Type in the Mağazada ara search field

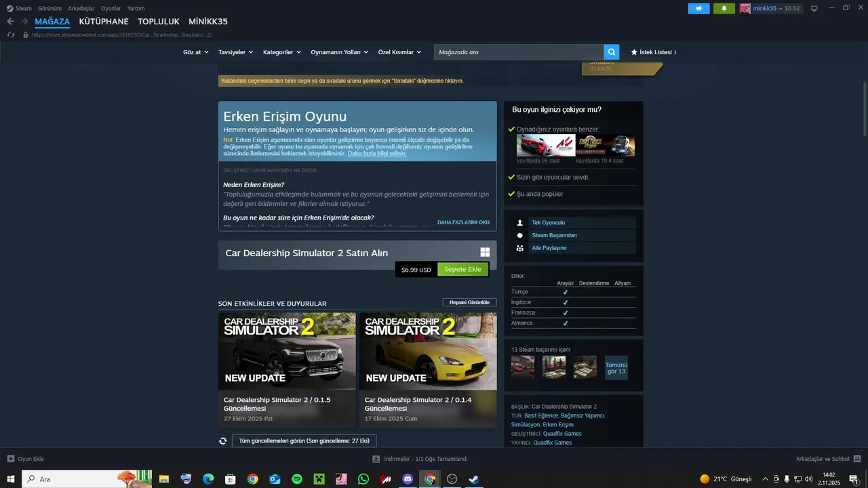point(519,52)
